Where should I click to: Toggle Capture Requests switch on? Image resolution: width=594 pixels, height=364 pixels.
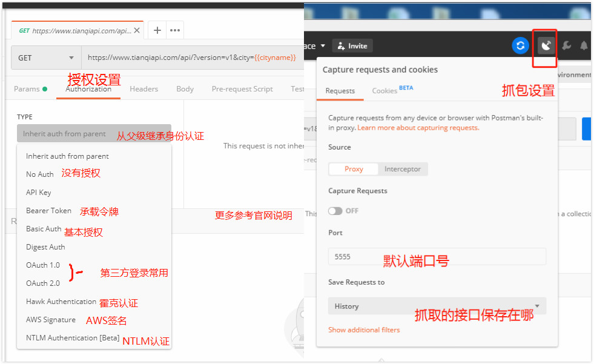point(335,211)
